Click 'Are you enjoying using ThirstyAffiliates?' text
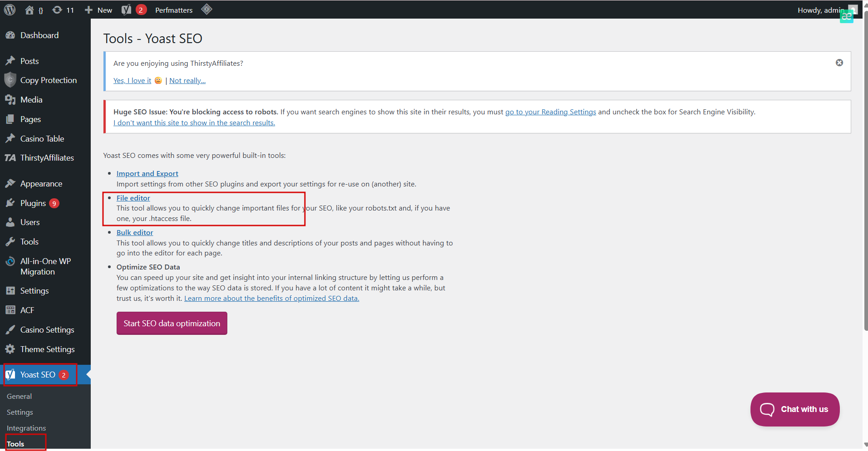Screen dimensions: 868x451 click(178, 63)
